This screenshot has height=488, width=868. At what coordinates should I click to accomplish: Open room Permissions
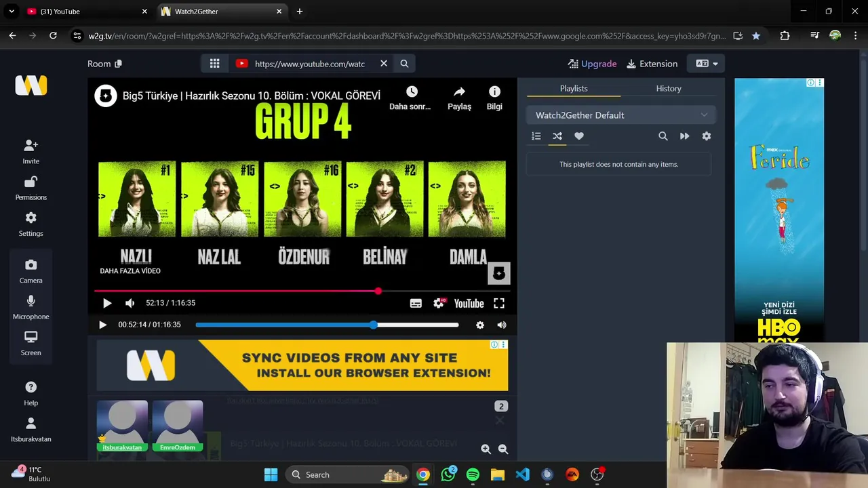pos(31,188)
